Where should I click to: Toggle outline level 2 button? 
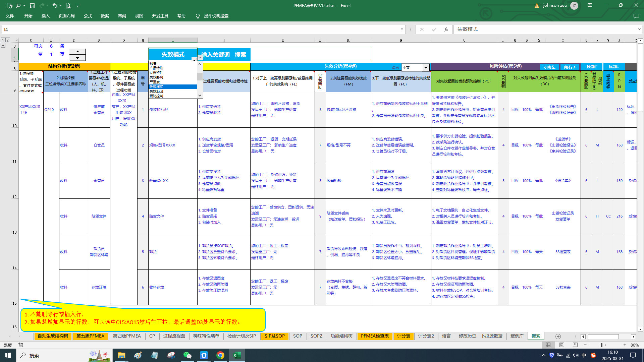[8, 40]
